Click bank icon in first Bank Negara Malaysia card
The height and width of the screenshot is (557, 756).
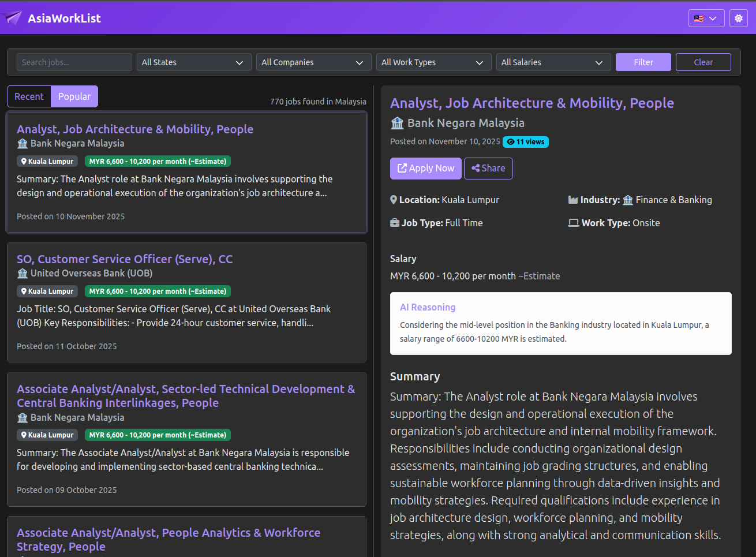23,143
